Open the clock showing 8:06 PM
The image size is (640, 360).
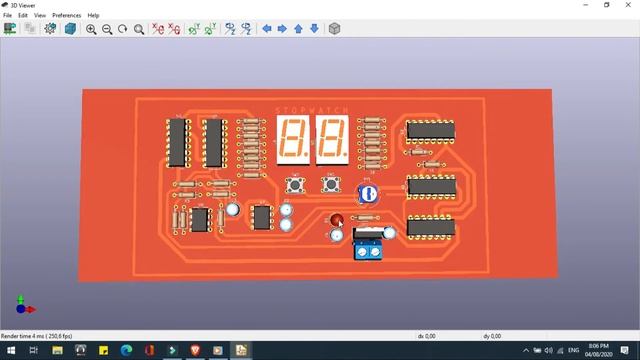(x=598, y=350)
